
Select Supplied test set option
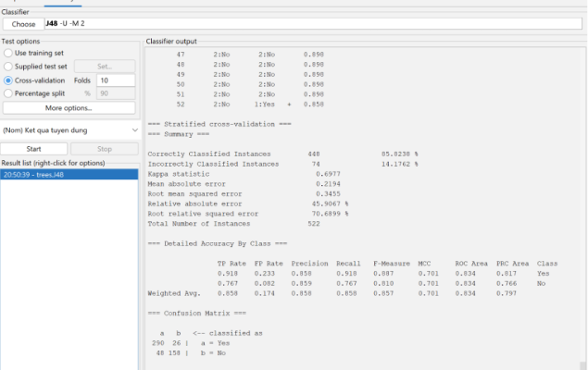tap(8, 67)
